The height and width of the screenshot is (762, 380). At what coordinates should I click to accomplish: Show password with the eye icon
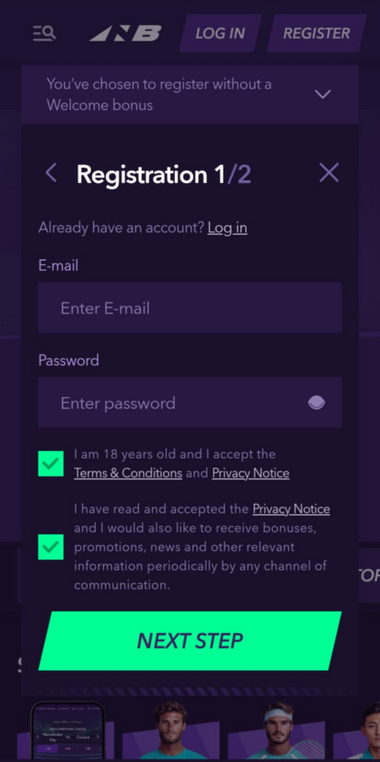click(316, 402)
